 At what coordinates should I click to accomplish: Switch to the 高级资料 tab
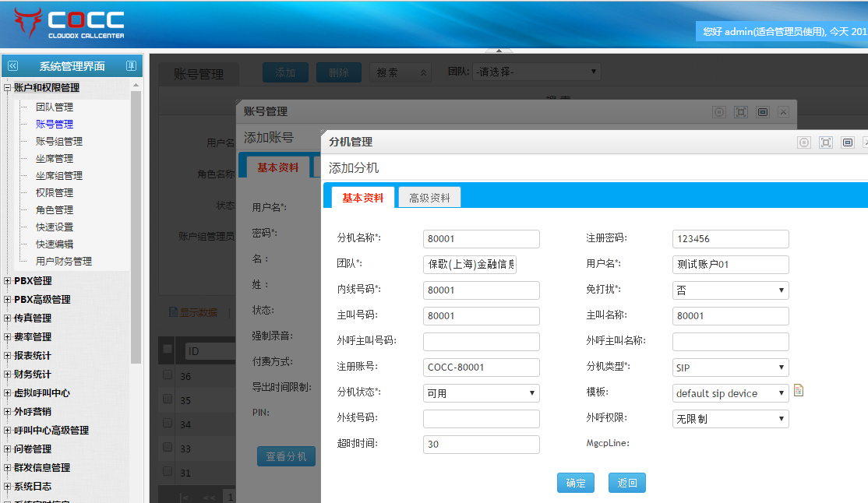coord(429,198)
